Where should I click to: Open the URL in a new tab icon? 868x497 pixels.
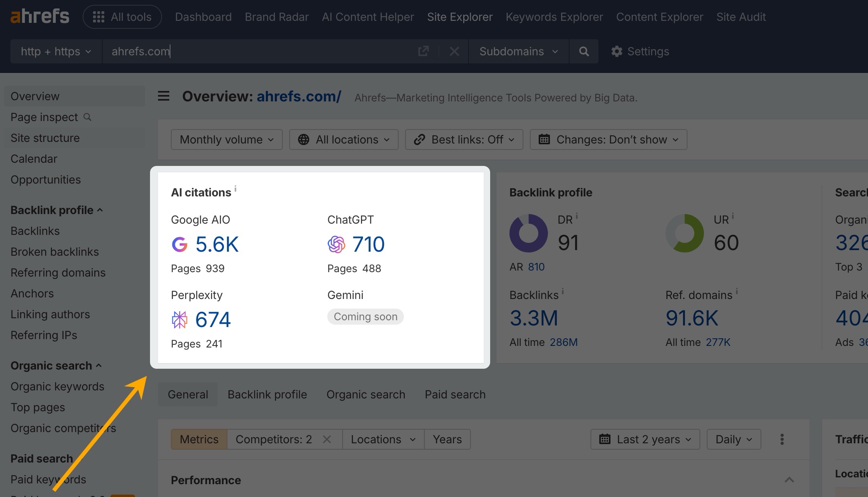point(423,51)
